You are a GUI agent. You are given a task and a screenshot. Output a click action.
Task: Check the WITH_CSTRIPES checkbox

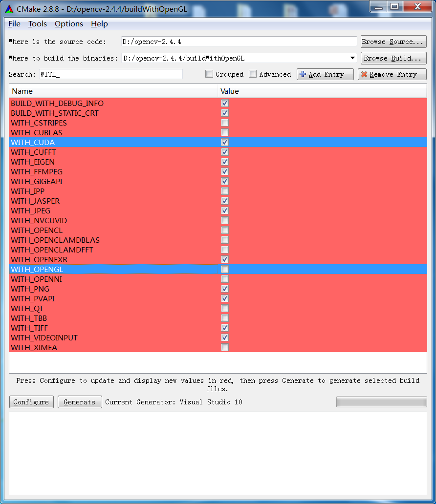coord(225,123)
